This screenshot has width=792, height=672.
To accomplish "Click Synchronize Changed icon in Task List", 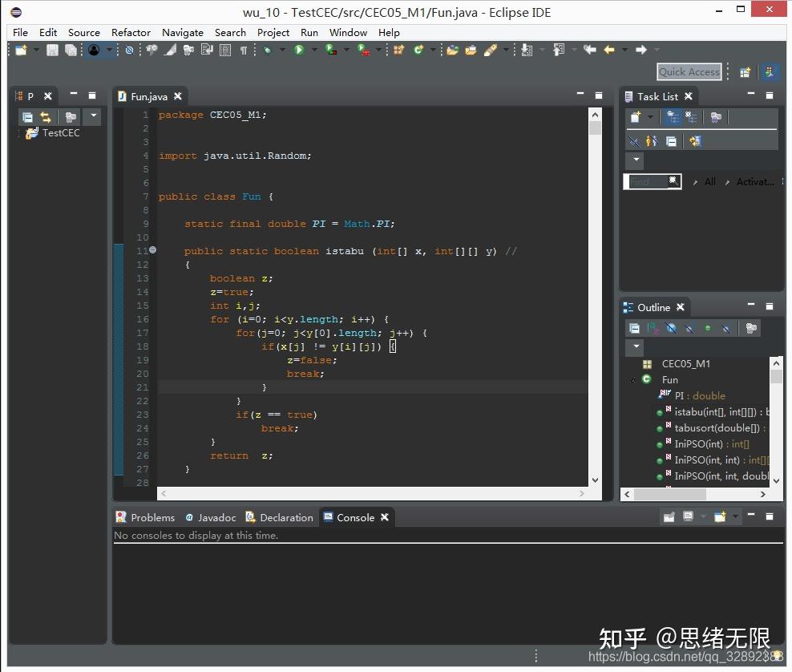I will 696,141.
